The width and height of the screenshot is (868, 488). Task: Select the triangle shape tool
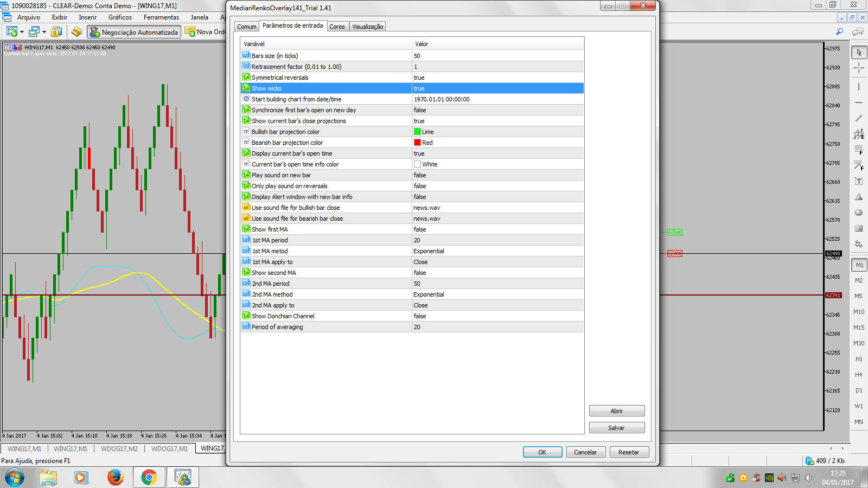[859, 197]
